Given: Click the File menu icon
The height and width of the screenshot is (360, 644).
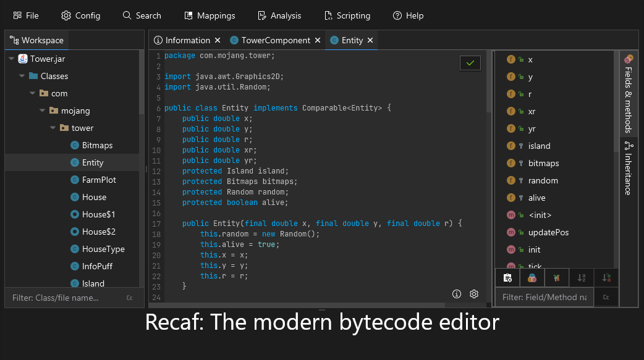Looking at the screenshot, I should point(17,15).
